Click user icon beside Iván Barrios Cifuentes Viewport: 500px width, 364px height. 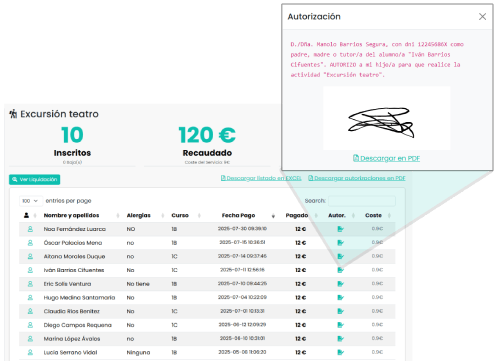(x=30, y=270)
